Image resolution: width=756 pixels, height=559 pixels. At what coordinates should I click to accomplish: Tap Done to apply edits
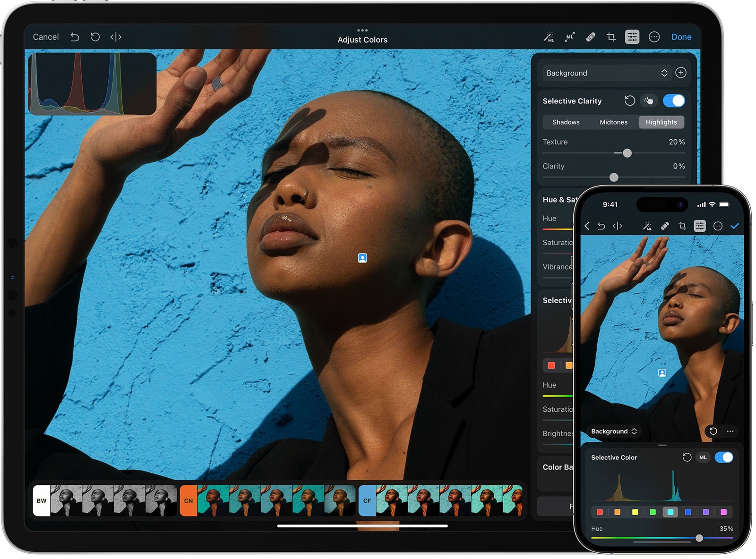click(x=681, y=37)
